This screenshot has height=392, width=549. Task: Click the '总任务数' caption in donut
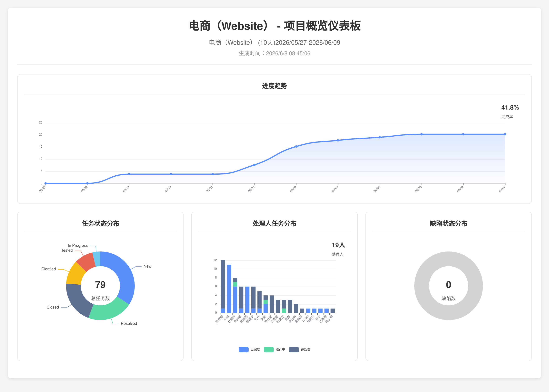(x=100, y=298)
